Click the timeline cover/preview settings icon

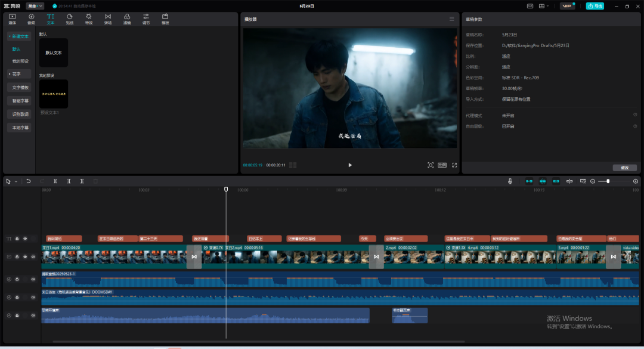[583, 181]
